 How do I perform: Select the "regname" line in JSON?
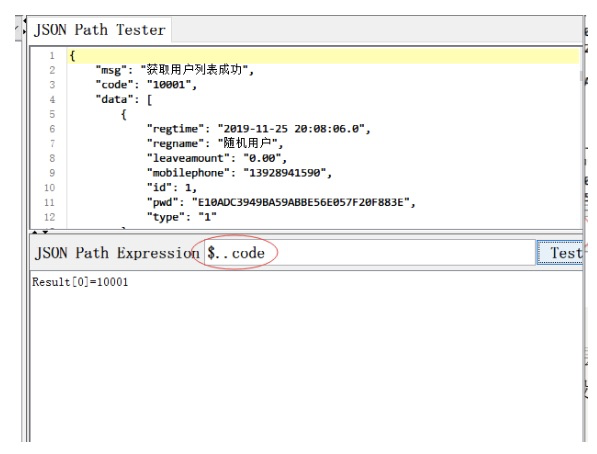click(x=215, y=143)
